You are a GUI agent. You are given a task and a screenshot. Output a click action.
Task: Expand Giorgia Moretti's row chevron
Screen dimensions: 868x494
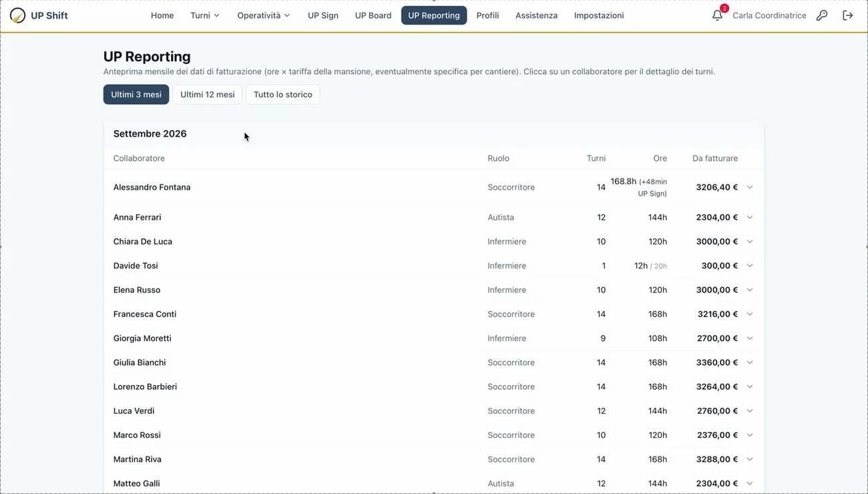pos(750,338)
